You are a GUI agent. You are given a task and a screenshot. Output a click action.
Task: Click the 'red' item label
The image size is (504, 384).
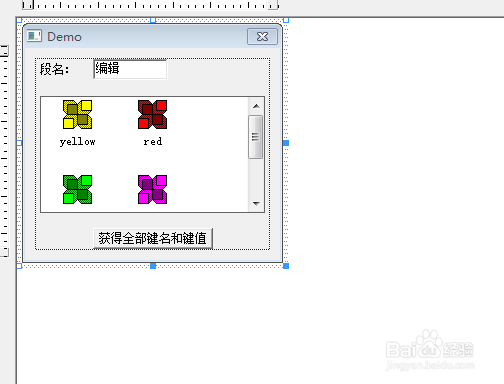153,142
